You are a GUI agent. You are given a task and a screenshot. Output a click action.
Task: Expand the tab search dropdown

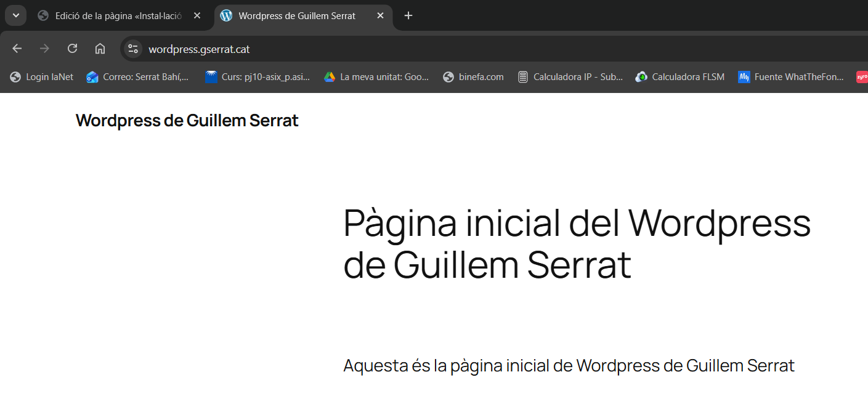(15, 15)
